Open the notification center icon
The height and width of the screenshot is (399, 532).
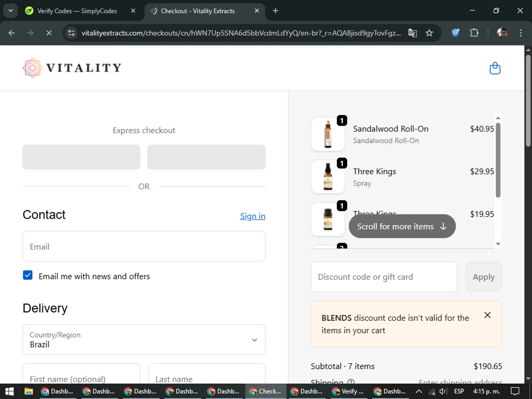(x=515, y=391)
